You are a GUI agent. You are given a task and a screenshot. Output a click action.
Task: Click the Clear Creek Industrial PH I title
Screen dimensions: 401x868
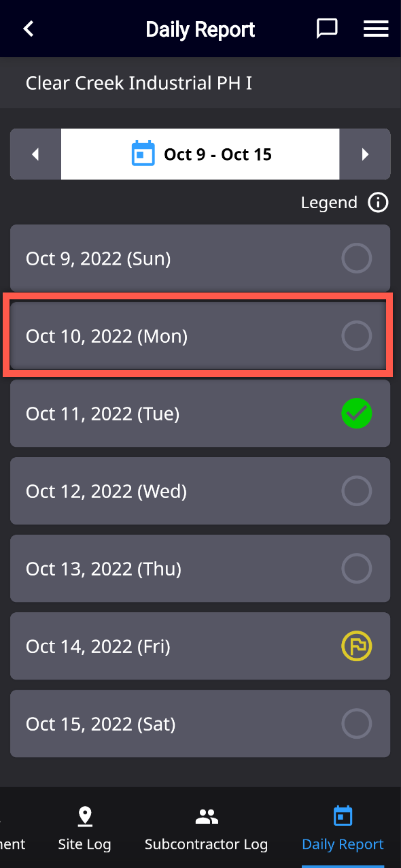click(x=139, y=83)
